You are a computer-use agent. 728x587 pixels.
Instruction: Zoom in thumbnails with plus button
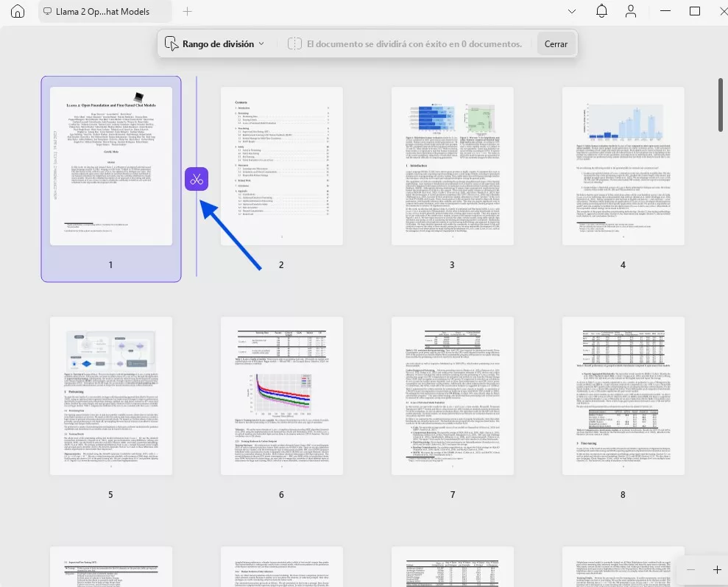tap(717, 570)
